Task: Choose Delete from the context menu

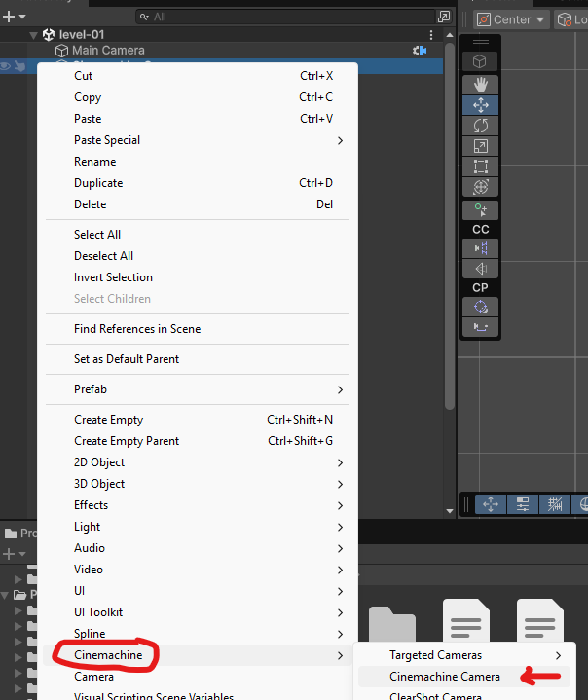Action: coord(198,204)
